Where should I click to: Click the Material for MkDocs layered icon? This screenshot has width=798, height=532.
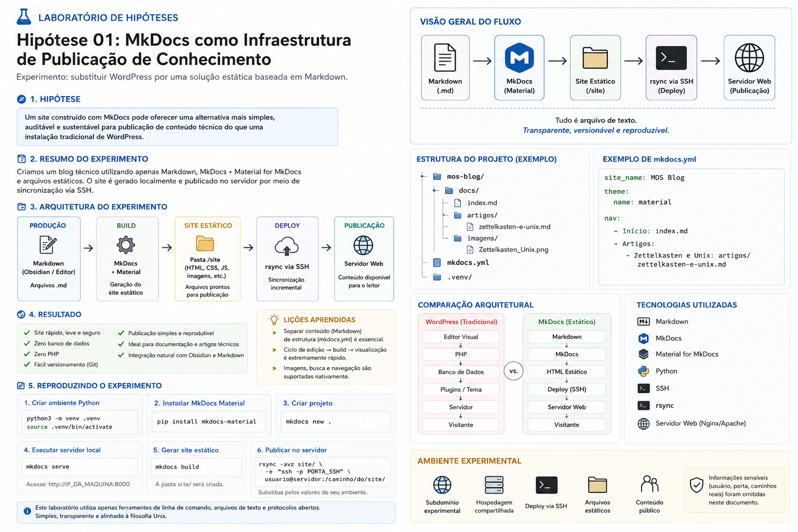click(644, 354)
